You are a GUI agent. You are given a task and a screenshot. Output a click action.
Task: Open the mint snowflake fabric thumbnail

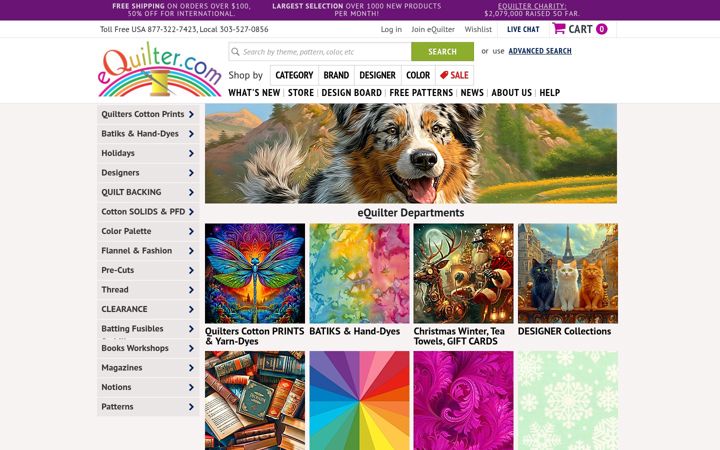coord(568,400)
